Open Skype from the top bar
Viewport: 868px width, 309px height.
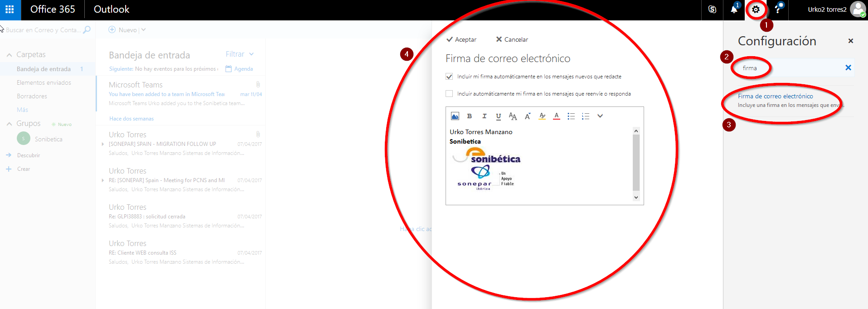point(712,10)
